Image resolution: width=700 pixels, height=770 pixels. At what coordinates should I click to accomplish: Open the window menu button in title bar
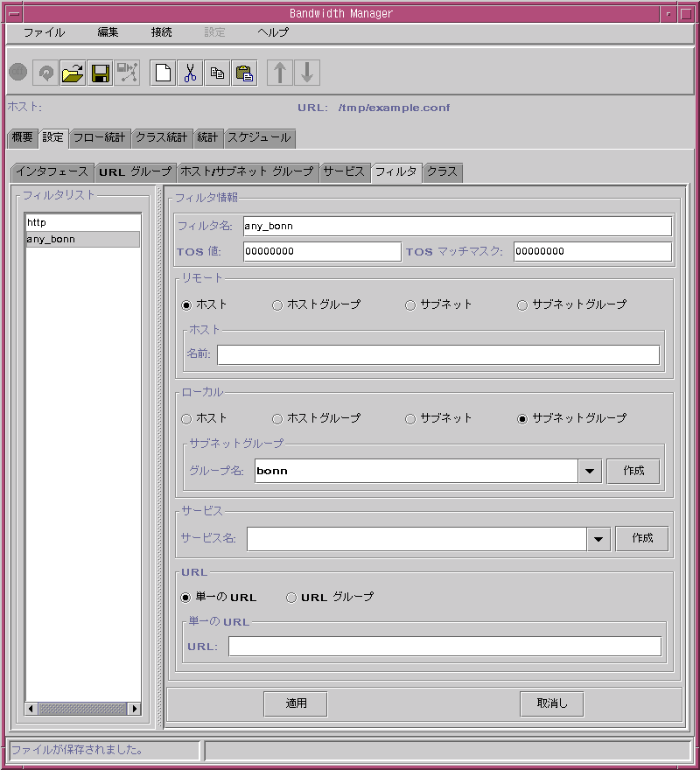pyautogui.click(x=14, y=13)
